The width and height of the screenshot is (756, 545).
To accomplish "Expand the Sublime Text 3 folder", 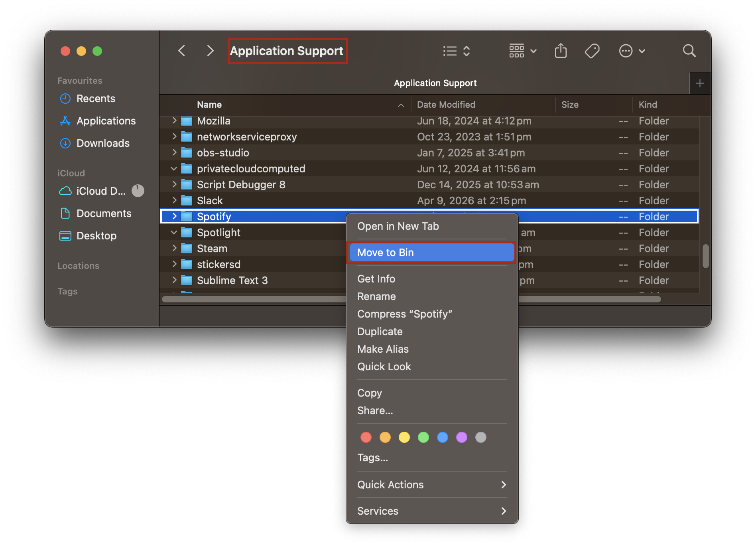I will [x=174, y=280].
